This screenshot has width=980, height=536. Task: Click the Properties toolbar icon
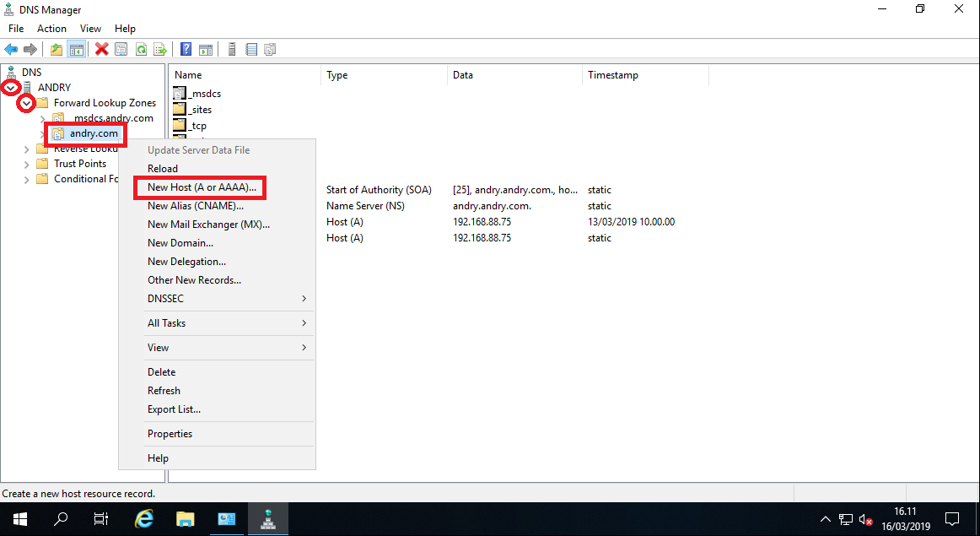[121, 48]
